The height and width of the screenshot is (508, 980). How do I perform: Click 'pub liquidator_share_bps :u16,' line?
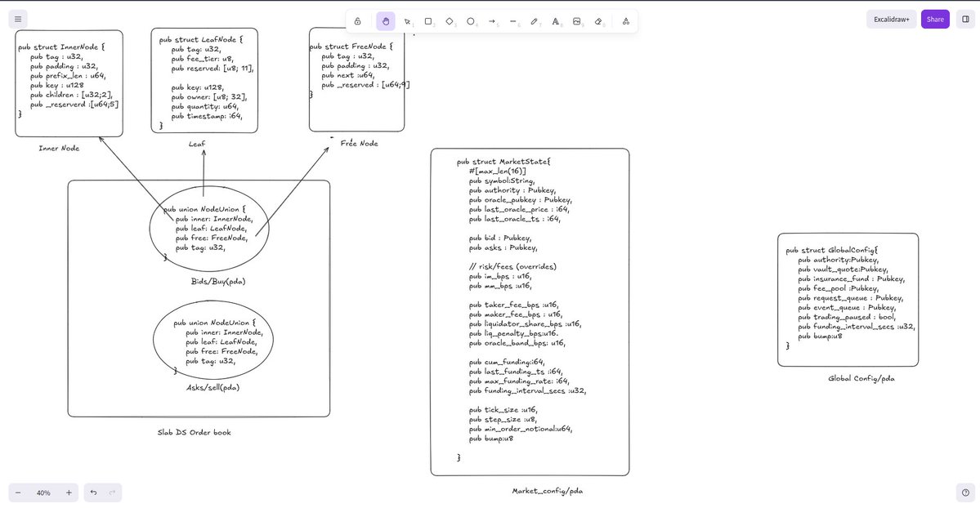tap(525, 324)
